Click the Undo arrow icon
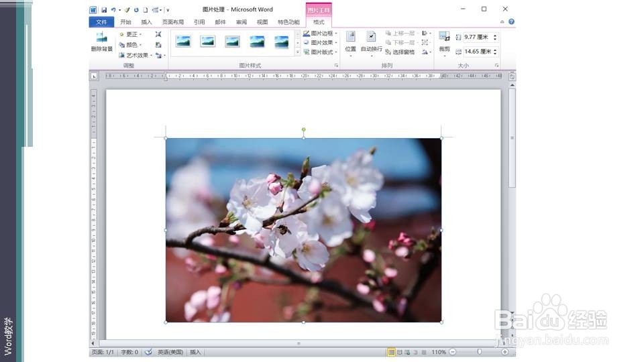 pos(113,10)
